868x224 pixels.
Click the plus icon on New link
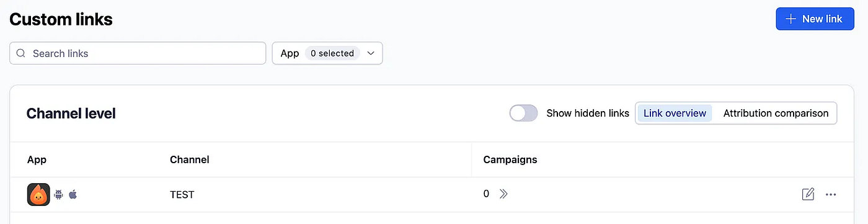790,19
